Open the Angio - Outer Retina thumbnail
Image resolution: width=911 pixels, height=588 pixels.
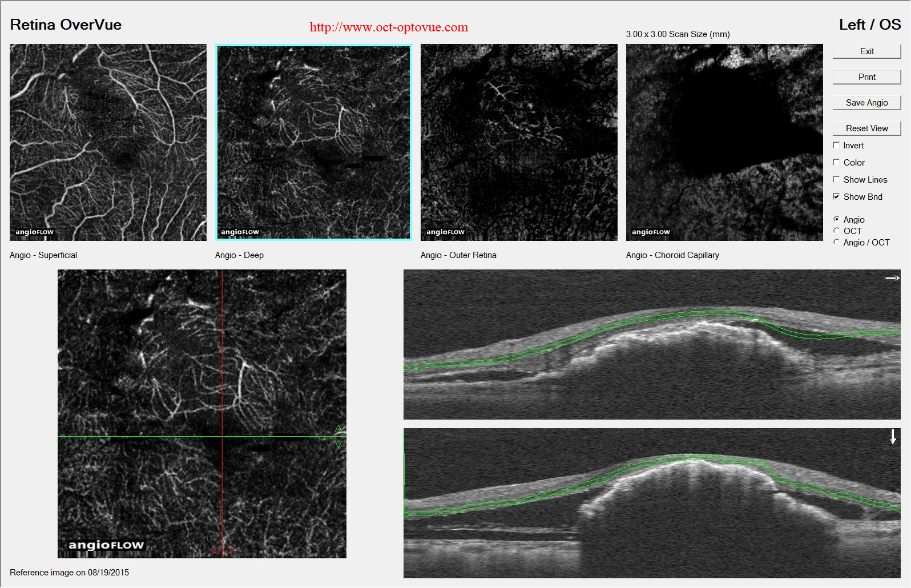(519, 142)
